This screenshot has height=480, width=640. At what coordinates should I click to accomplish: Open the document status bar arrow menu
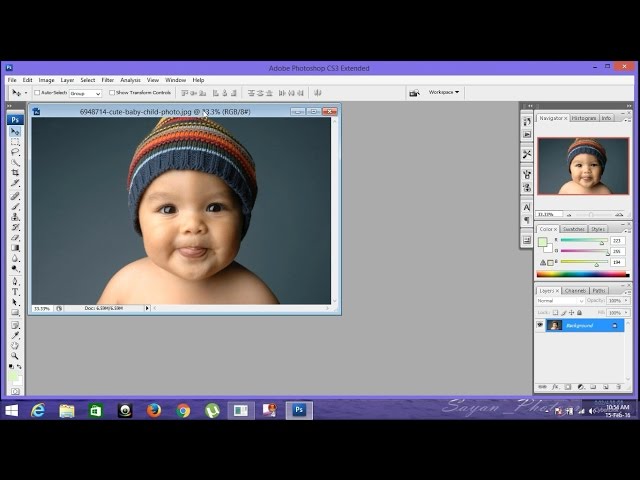(147, 308)
